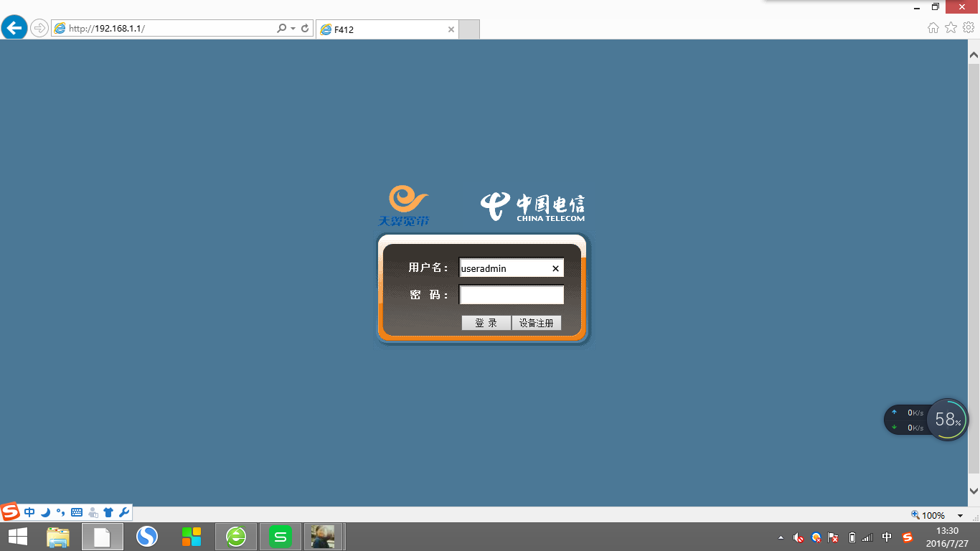Click the browser Home icon
Viewport: 980px width, 551px height.
pos(933,28)
